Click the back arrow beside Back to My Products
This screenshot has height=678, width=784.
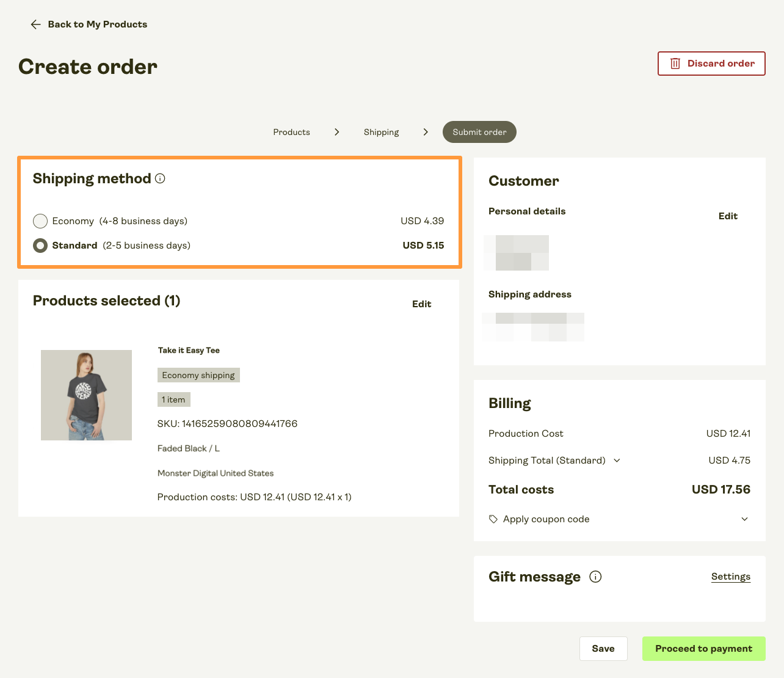point(35,24)
